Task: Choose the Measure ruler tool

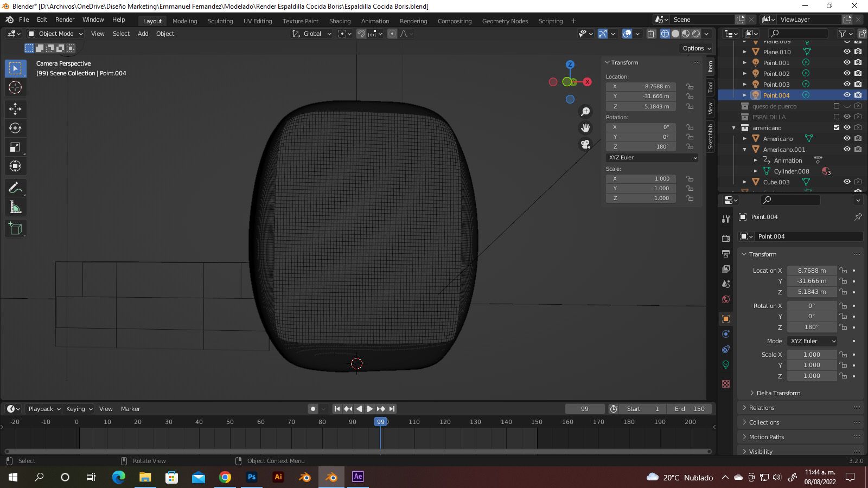Action: click(x=15, y=207)
